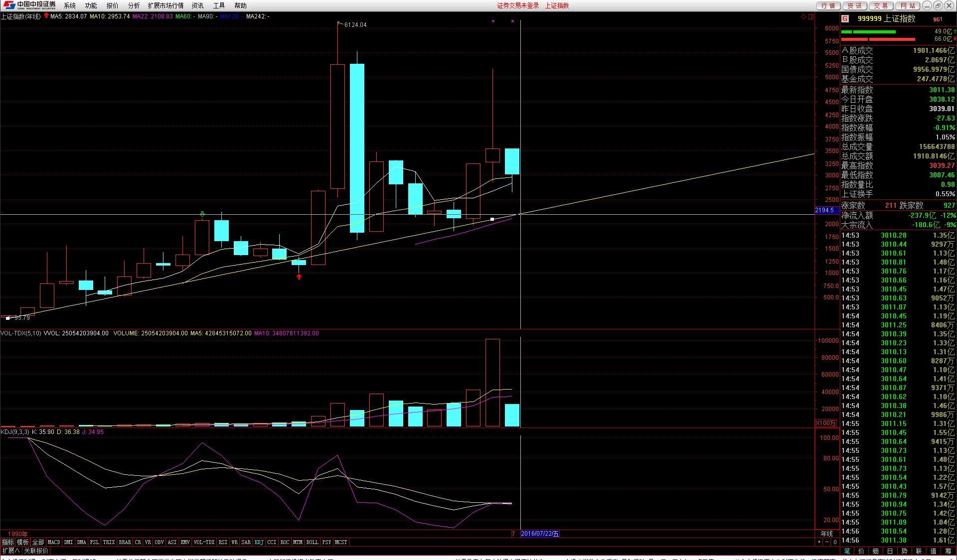Click the 关联报价 tab
This screenshot has width=957, height=560.
click(36, 551)
